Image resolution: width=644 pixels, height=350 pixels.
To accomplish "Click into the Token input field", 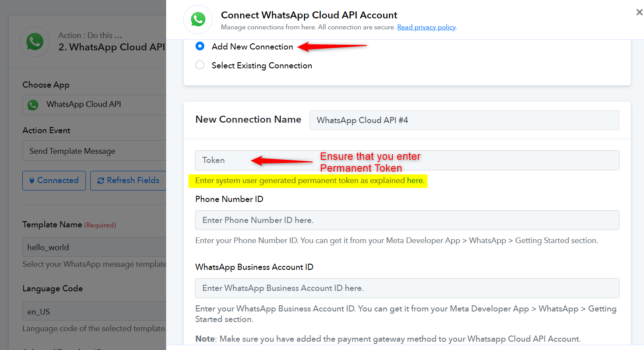I will click(407, 160).
